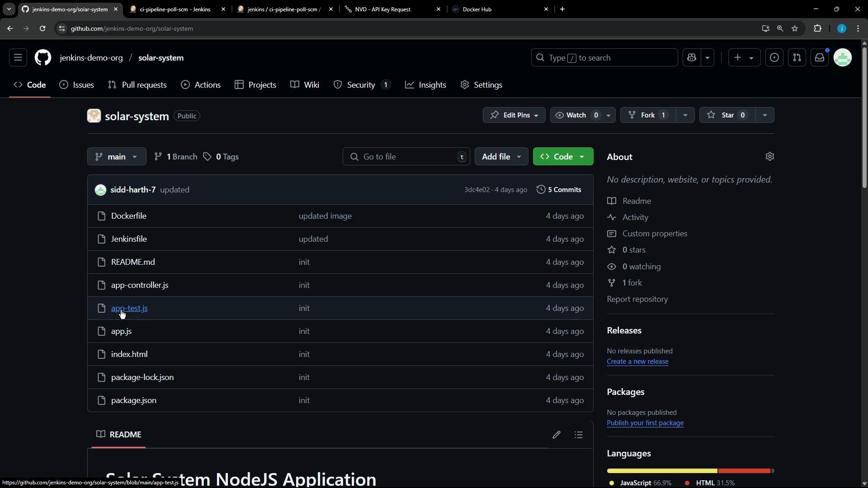868x488 pixels.
Task: Expand the Fork options arrow
Action: (685, 115)
